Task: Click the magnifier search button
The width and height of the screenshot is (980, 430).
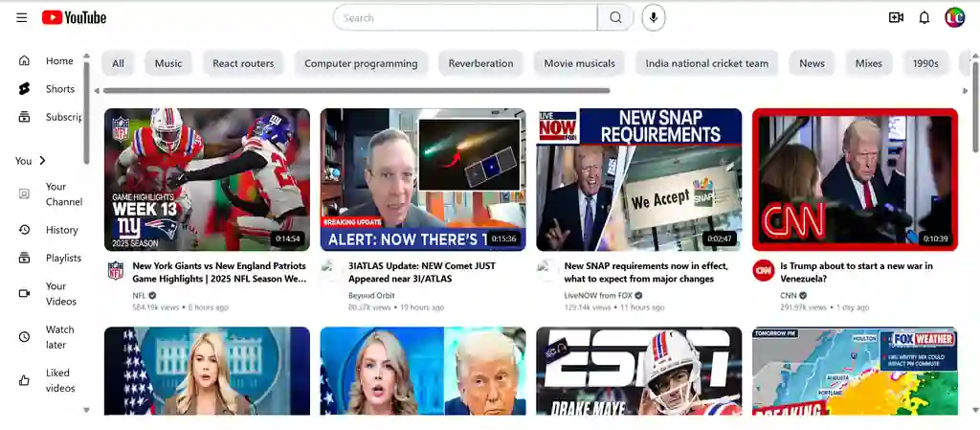Action: 615,17
